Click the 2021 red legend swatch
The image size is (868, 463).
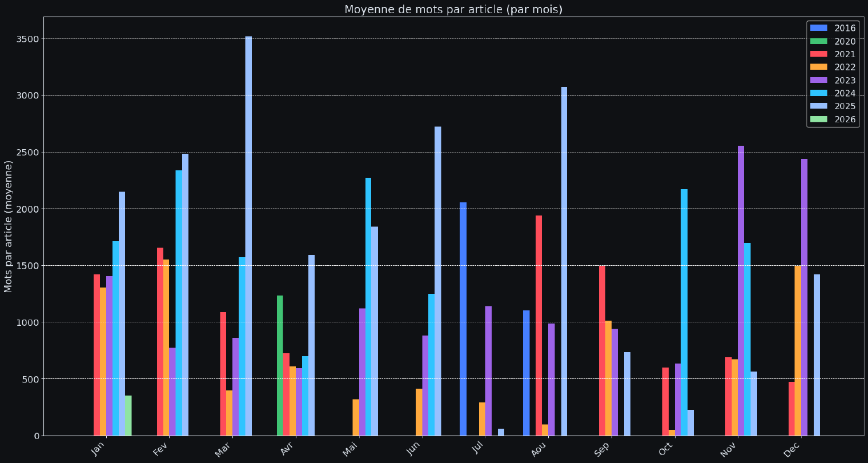[x=819, y=54]
